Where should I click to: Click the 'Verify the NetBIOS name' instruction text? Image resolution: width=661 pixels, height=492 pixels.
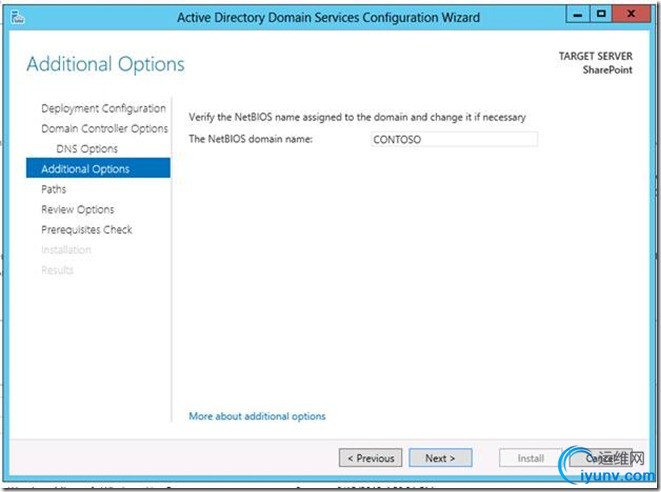[357, 117]
